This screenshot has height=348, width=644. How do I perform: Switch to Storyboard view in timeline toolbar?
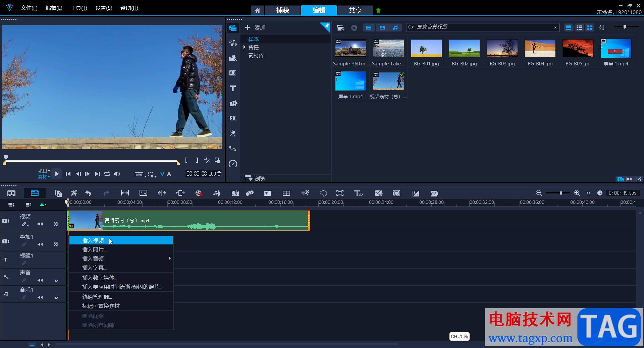click(x=11, y=193)
